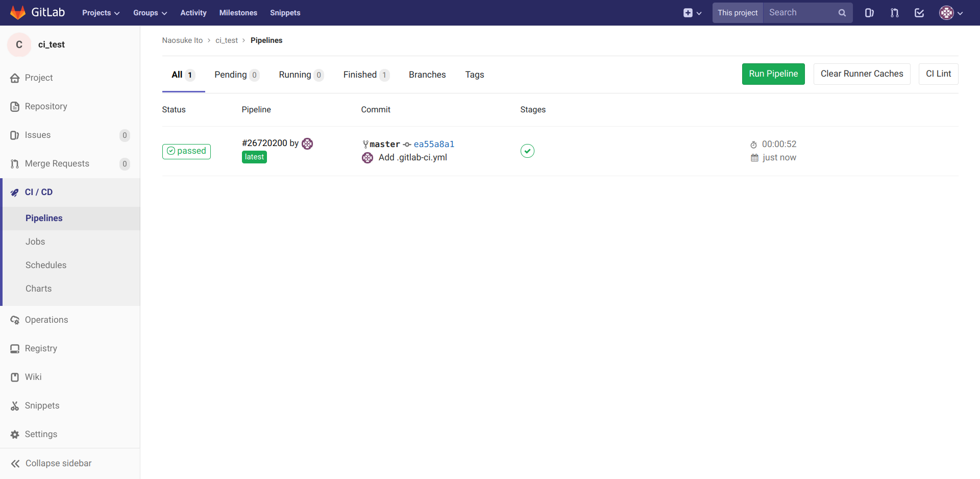Click the passed stage status icon
Screen dimensions: 980x479
pyautogui.click(x=527, y=151)
